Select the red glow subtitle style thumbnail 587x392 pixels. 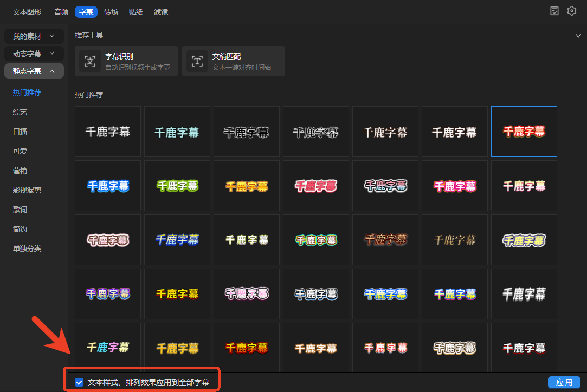tap(524, 132)
